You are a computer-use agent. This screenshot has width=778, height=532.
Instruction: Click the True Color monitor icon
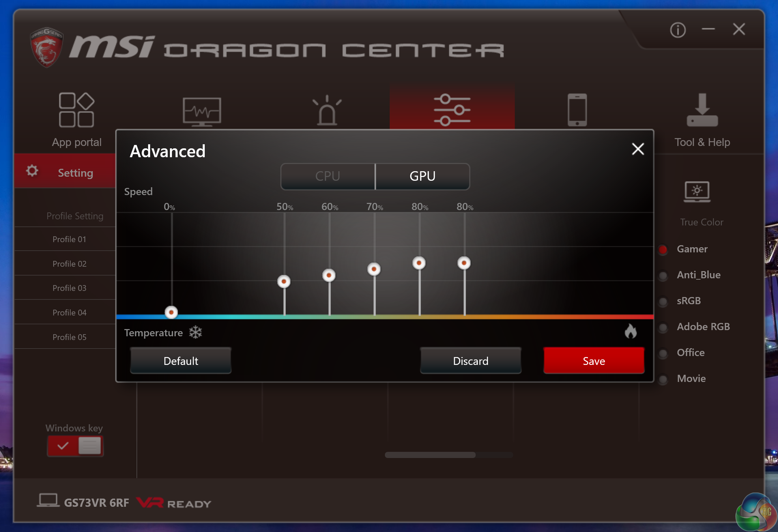pos(697,192)
